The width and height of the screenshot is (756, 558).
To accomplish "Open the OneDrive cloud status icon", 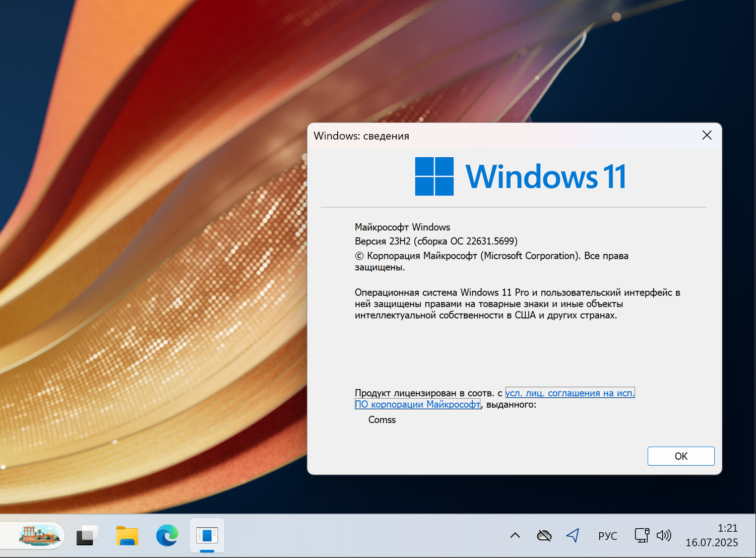I will click(544, 535).
